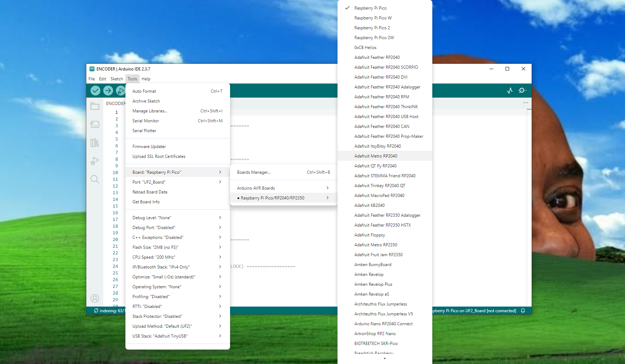Viewport: 625px width, 364px height.
Task: Select Raspberry Pi Pico 2W board
Action: tap(385, 38)
